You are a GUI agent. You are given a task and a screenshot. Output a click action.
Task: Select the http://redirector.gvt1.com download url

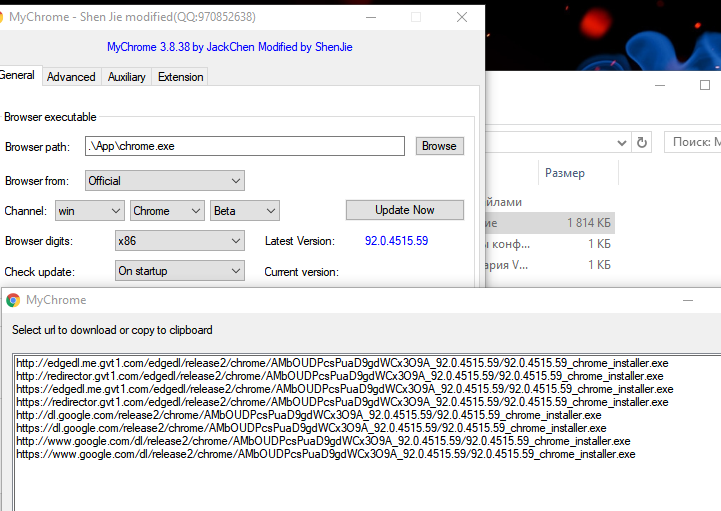point(340,376)
